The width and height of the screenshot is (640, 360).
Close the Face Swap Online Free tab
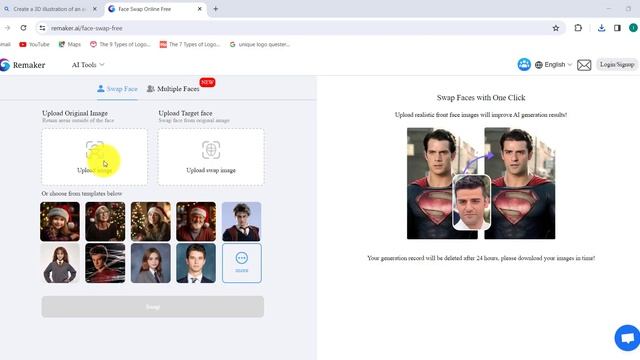tap(200, 9)
